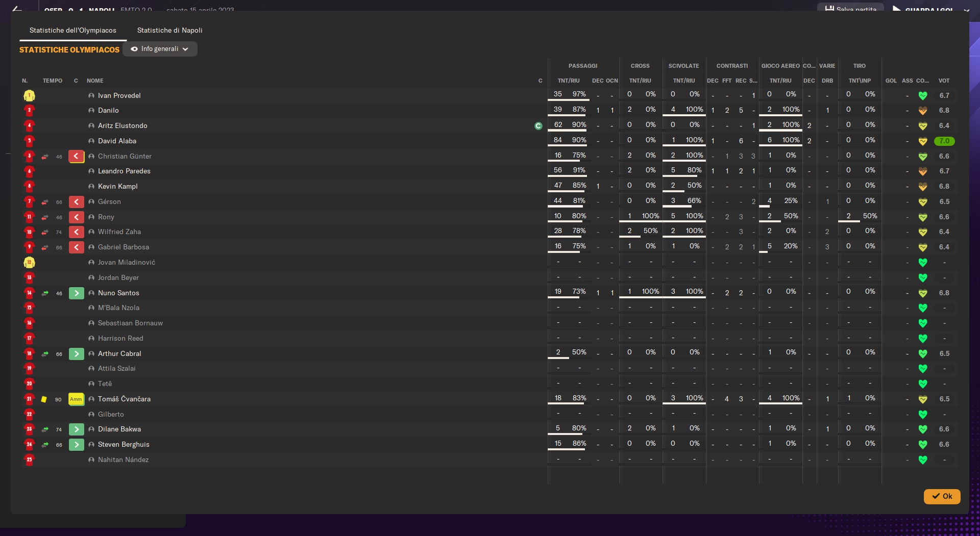This screenshot has width=980, height=536.
Task: Click the substituted-off arrow for Rony
Action: (x=76, y=217)
